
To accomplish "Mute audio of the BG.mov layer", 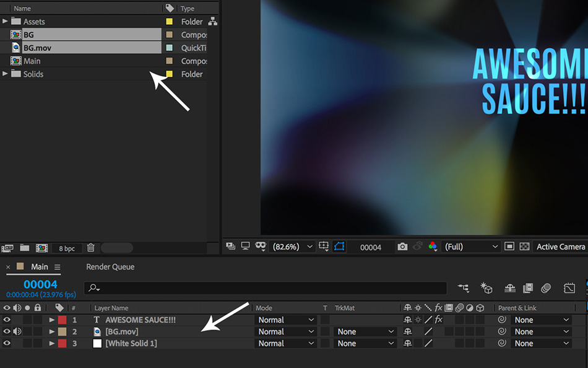I will click(17, 331).
